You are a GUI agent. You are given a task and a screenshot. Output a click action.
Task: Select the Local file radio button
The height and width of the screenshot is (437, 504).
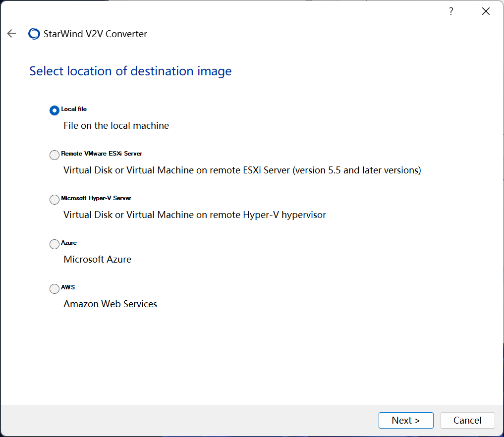[55, 110]
